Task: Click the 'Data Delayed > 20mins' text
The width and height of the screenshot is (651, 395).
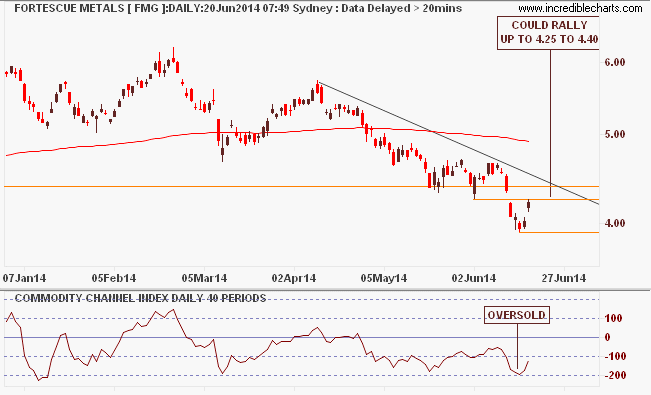Action: point(401,8)
